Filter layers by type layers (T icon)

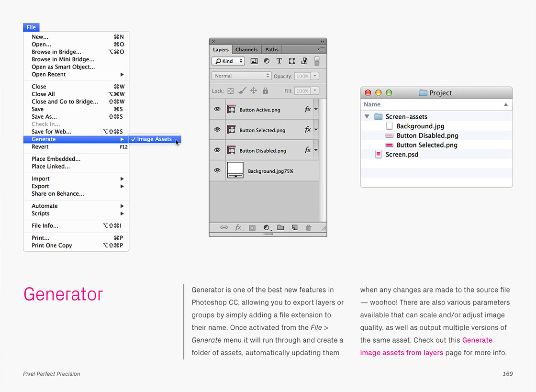[279, 61]
